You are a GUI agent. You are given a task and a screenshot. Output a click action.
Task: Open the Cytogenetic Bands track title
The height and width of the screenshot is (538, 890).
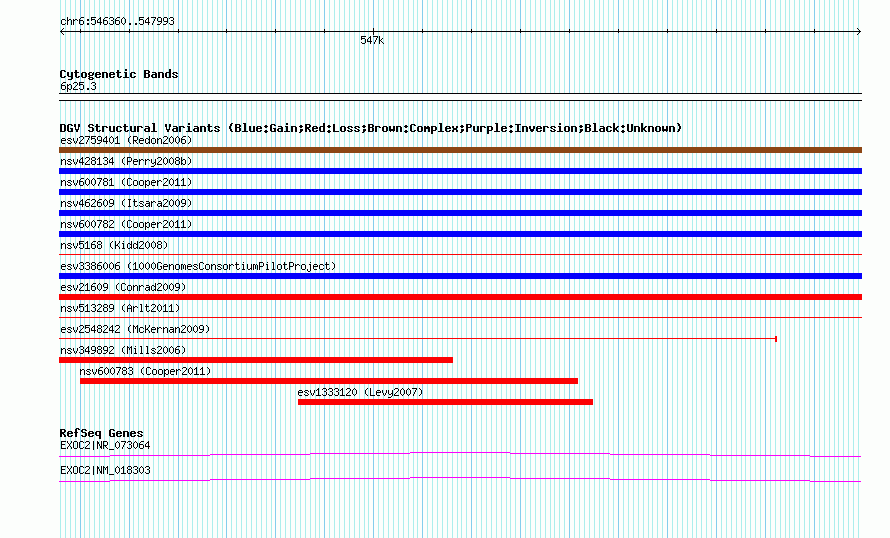(119, 74)
